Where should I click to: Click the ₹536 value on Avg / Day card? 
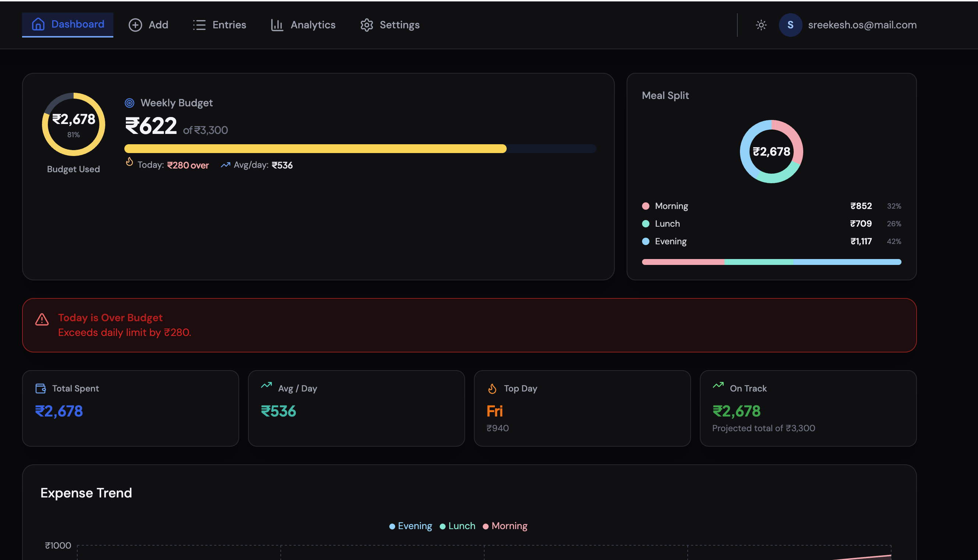click(279, 412)
